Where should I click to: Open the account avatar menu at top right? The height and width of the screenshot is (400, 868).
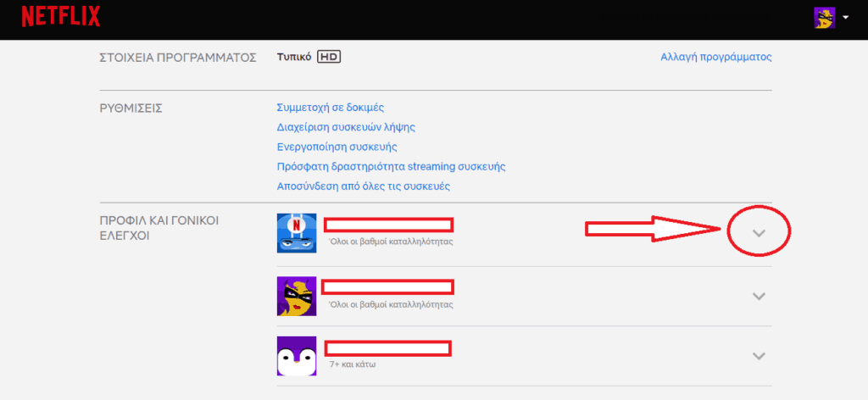[x=824, y=18]
